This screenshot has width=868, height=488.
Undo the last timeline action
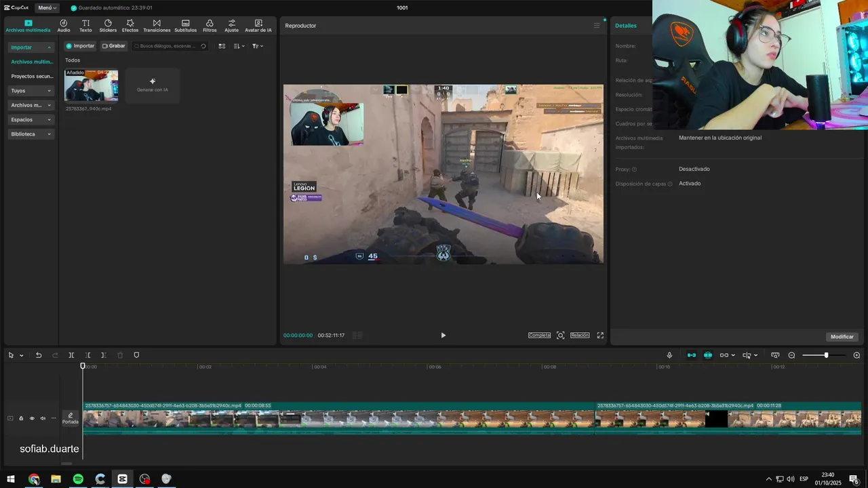click(x=39, y=355)
